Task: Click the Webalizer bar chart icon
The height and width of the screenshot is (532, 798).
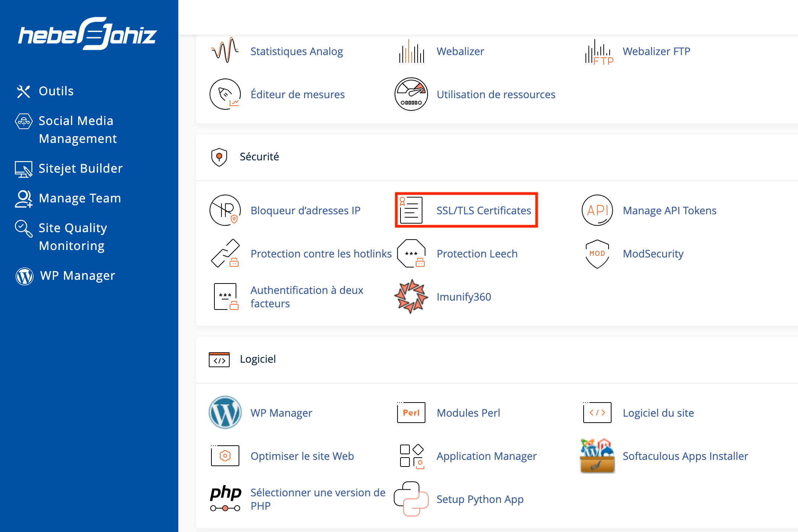Action: point(411,51)
